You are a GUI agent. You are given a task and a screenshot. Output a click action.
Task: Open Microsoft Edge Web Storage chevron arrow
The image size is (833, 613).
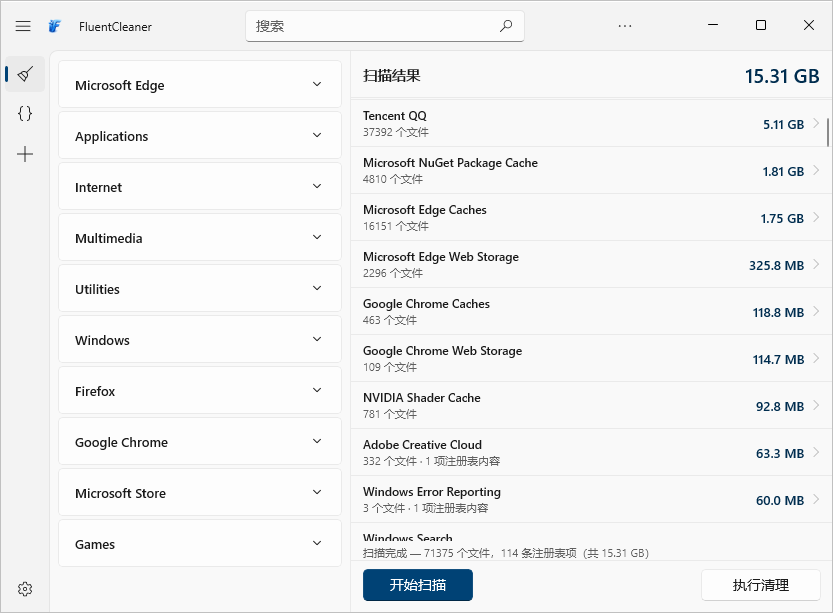(816, 265)
